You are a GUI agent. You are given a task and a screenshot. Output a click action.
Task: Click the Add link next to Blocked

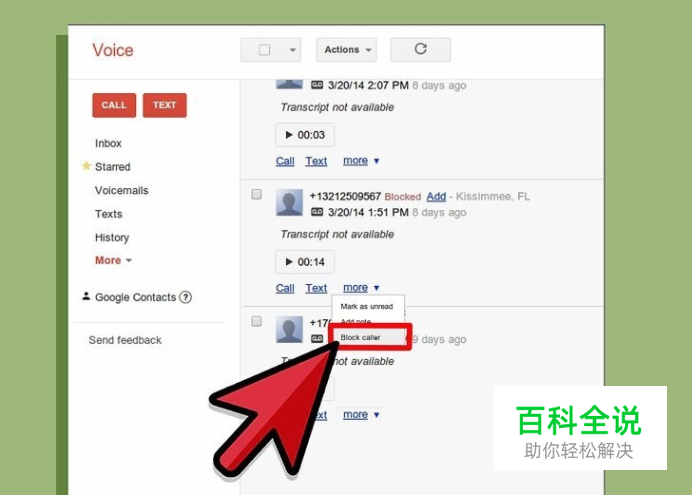pyautogui.click(x=436, y=196)
